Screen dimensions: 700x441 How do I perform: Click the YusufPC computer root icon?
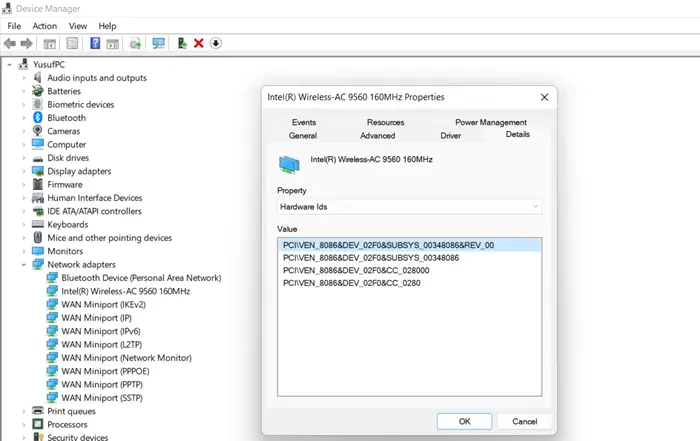click(23, 64)
